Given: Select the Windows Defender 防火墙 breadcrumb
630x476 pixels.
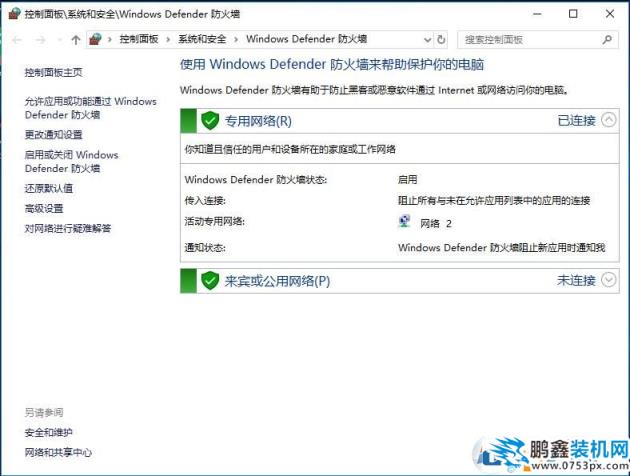Looking at the screenshot, I should 307,39.
